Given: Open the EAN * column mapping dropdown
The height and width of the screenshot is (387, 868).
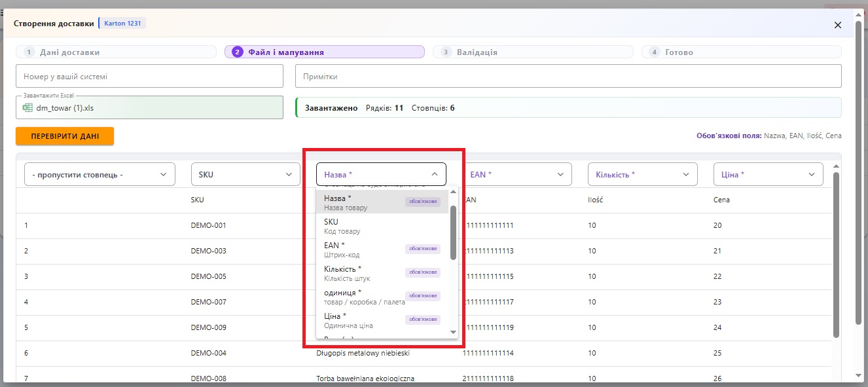Looking at the screenshot, I should pyautogui.click(x=517, y=174).
